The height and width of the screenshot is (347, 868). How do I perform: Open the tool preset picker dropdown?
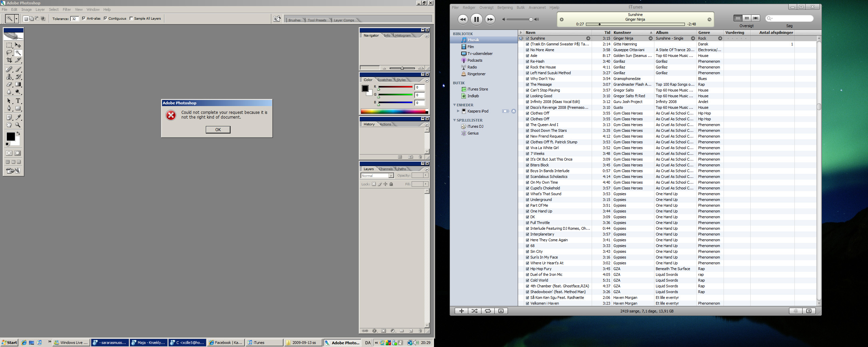click(16, 19)
